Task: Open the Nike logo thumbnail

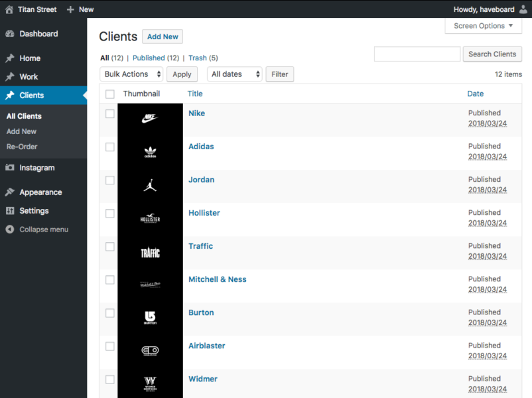Action: (150, 119)
